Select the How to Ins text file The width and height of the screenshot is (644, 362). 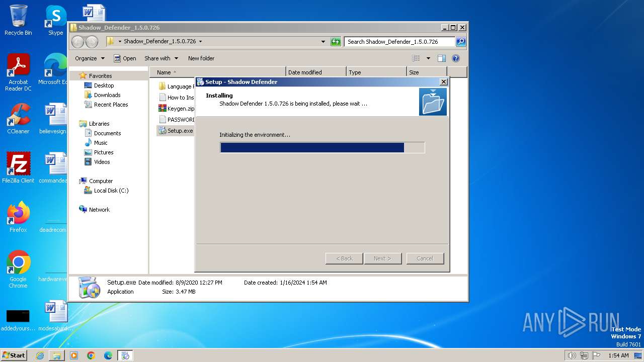point(176,98)
